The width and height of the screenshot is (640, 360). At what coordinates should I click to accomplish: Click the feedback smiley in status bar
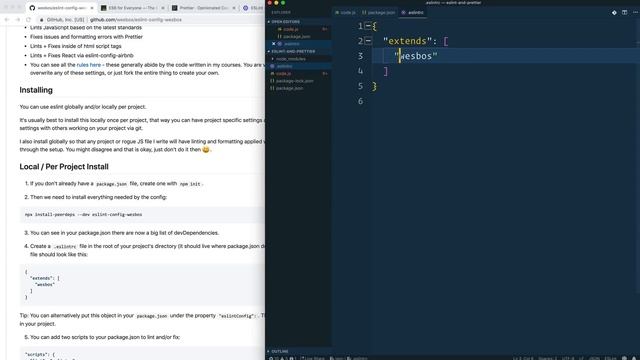point(624,358)
